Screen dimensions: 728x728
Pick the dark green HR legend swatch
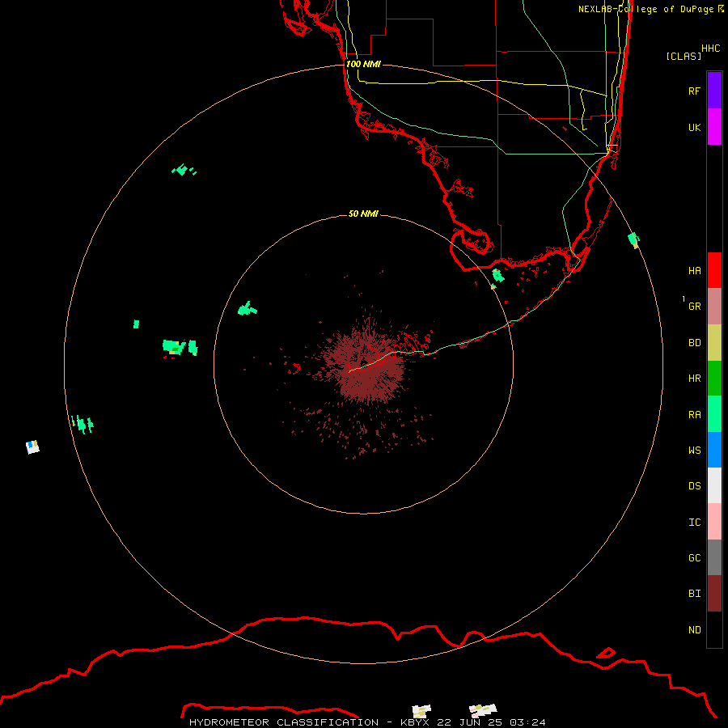(714, 379)
